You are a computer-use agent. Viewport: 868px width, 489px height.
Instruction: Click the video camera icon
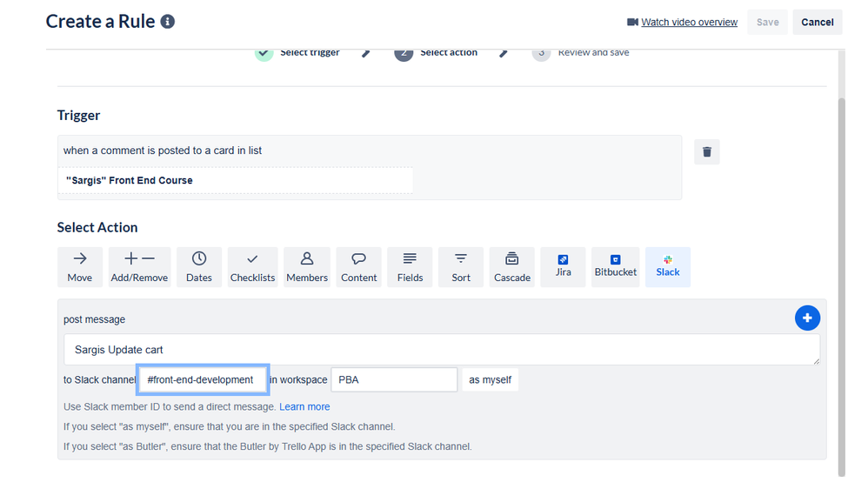tap(632, 22)
